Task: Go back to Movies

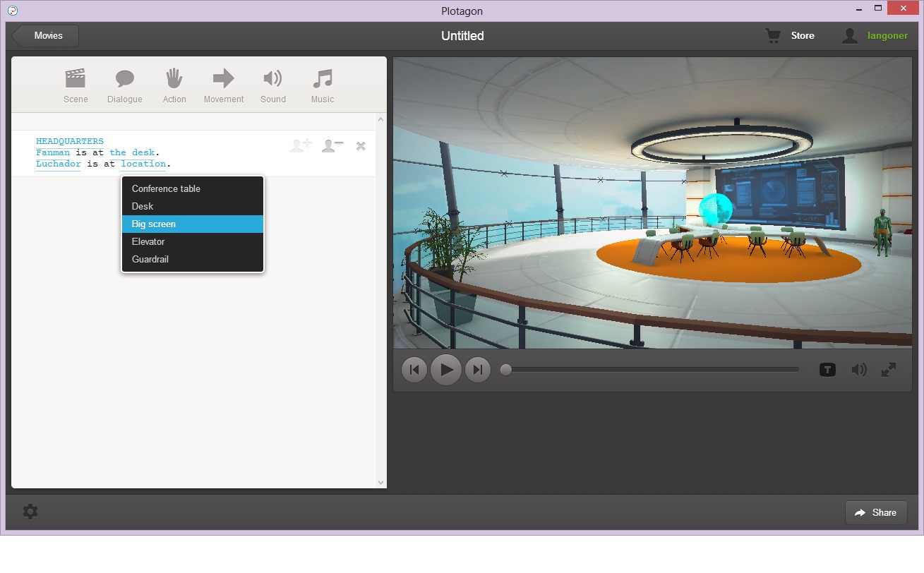Action: click(45, 35)
